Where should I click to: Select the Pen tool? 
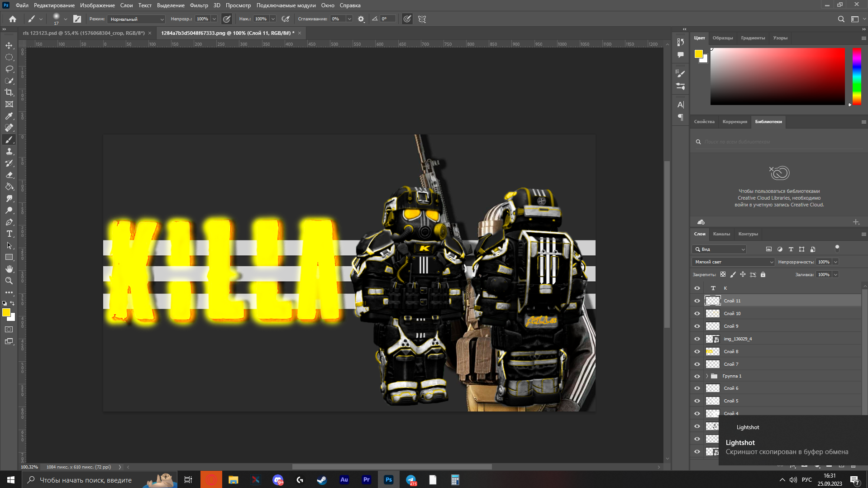click(x=9, y=222)
